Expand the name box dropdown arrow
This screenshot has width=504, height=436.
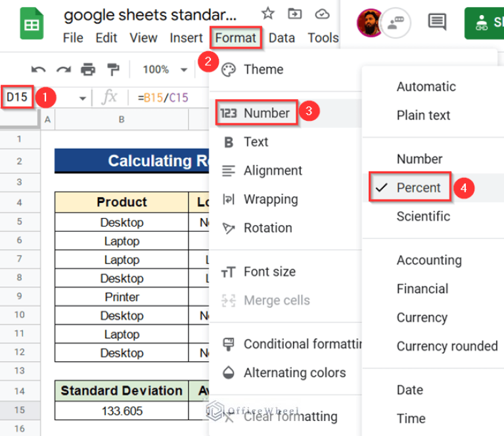coord(83,98)
